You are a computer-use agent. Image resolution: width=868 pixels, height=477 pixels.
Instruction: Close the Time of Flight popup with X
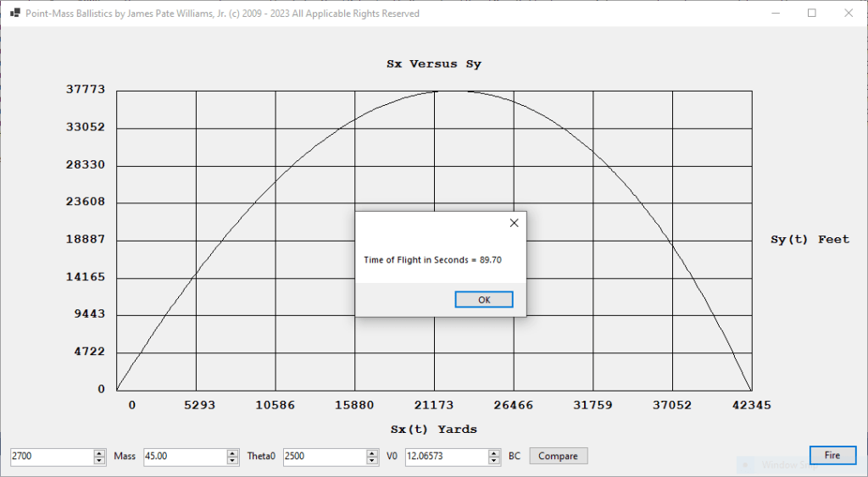pos(513,223)
